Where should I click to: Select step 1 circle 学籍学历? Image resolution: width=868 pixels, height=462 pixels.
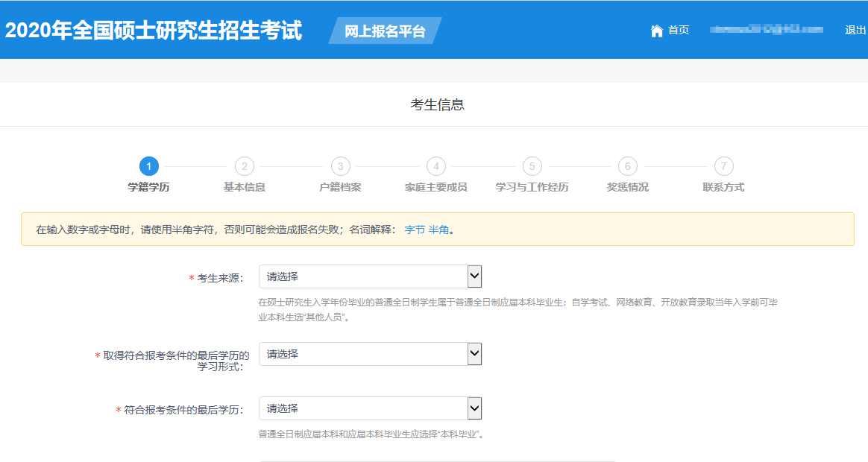click(149, 166)
